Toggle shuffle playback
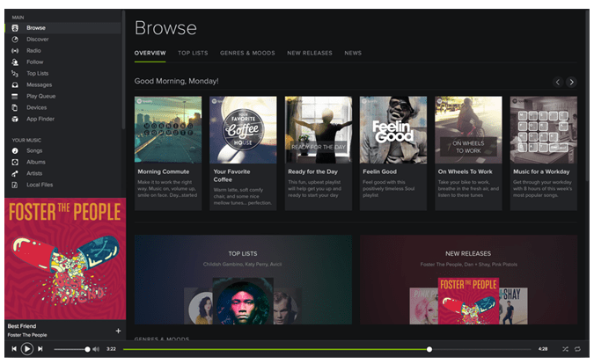The width and height of the screenshot is (594, 364). pyautogui.click(x=565, y=349)
